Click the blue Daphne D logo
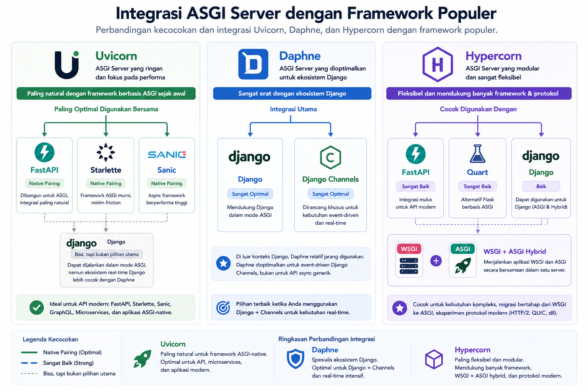This screenshot has width=588, height=392. 253,64
